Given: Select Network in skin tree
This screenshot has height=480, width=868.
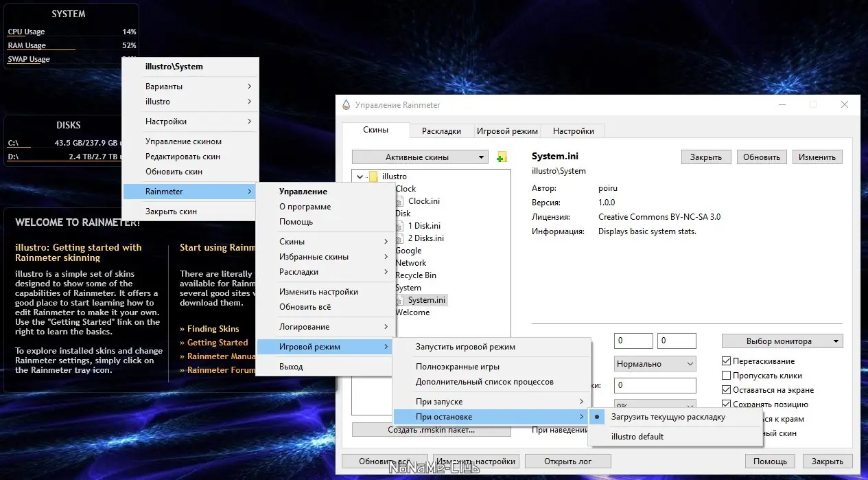Looking at the screenshot, I should click(411, 263).
